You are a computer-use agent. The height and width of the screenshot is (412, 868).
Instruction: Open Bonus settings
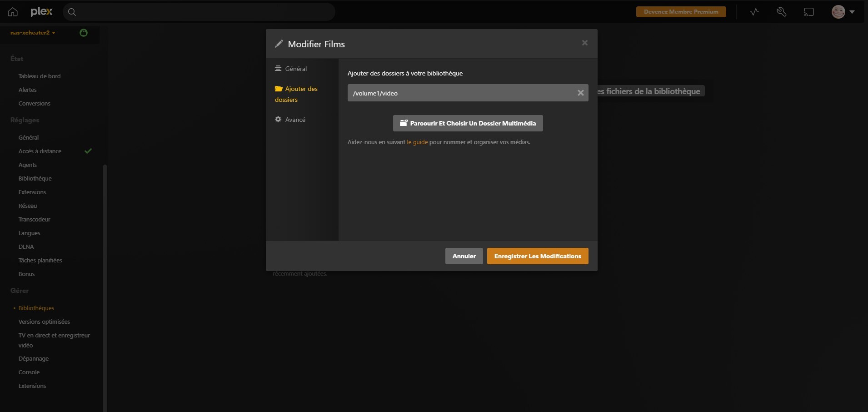[27, 274]
